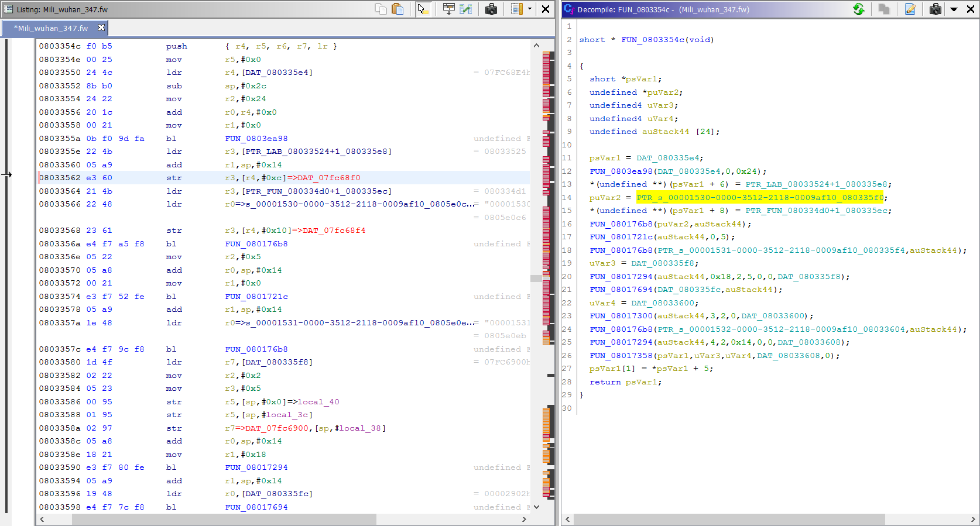Image resolution: width=980 pixels, height=526 pixels.
Task: Toggle the Listing overview margin icon
Action: [516, 9]
